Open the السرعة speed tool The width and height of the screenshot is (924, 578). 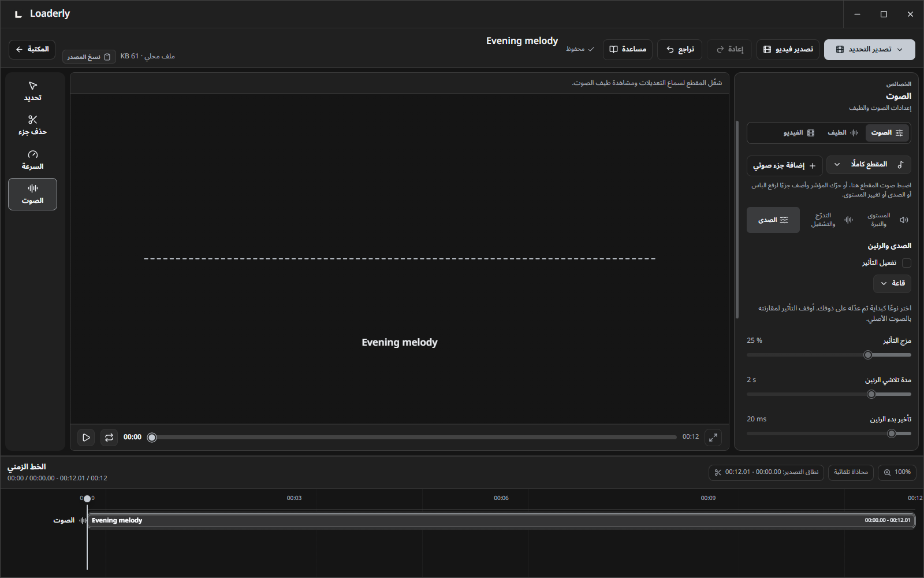click(32, 160)
